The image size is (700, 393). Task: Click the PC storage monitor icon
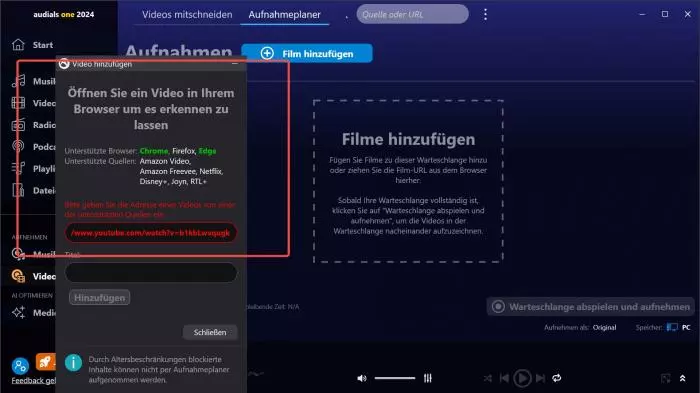[672, 327]
